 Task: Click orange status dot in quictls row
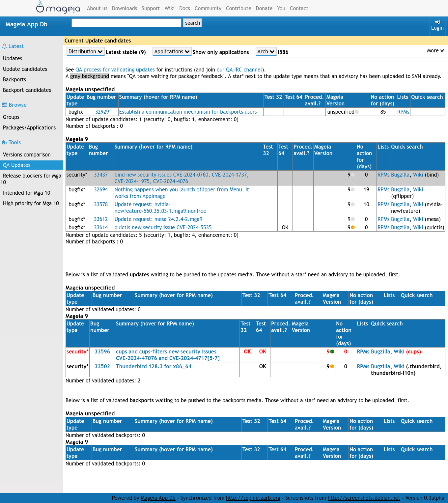(x=353, y=227)
